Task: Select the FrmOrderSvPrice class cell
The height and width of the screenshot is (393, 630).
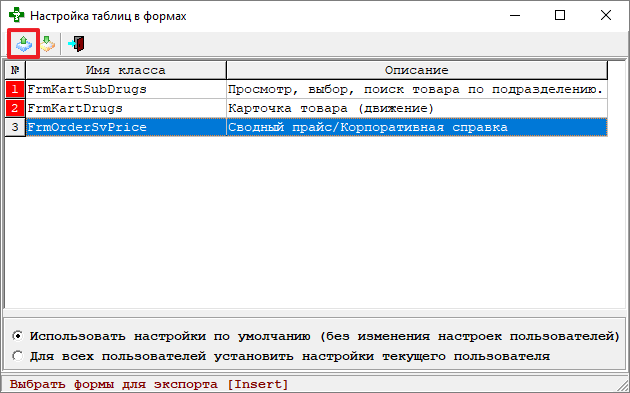Action: (126, 127)
